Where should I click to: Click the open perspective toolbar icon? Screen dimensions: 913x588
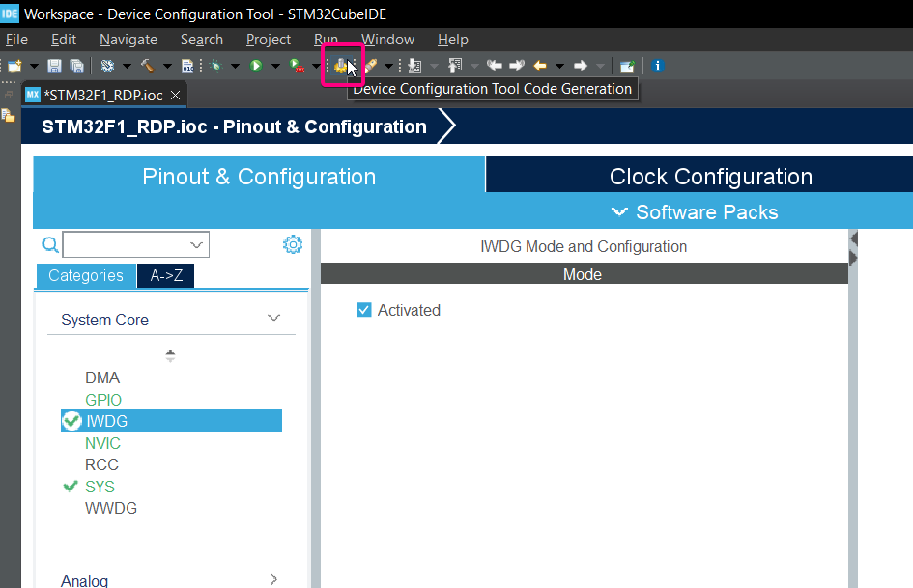(x=627, y=66)
